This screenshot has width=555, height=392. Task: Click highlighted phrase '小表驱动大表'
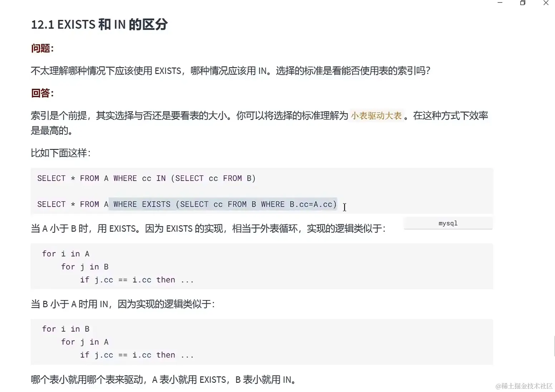click(376, 116)
